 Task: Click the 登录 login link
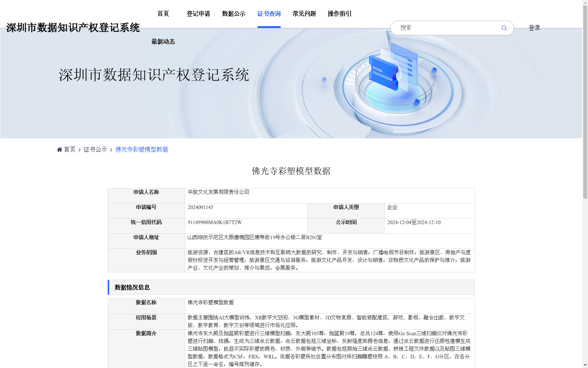point(534,28)
